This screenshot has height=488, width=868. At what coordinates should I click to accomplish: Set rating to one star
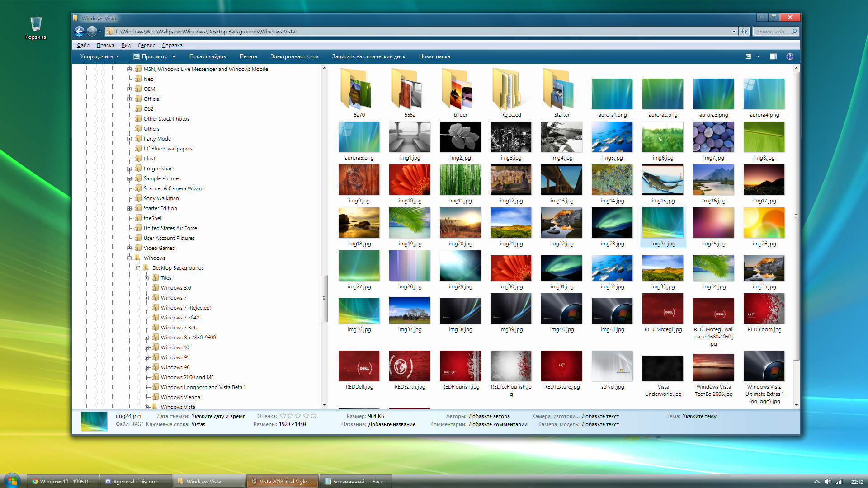(283, 416)
